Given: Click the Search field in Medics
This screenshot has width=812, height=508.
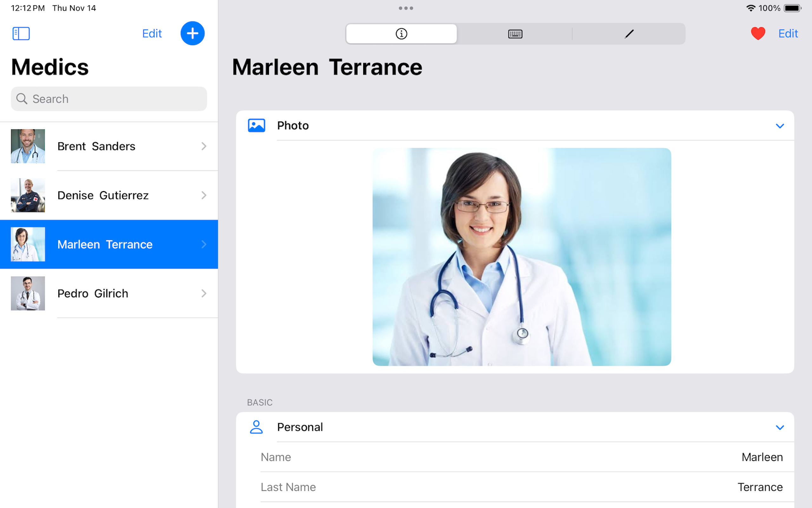Looking at the screenshot, I should 109,99.
